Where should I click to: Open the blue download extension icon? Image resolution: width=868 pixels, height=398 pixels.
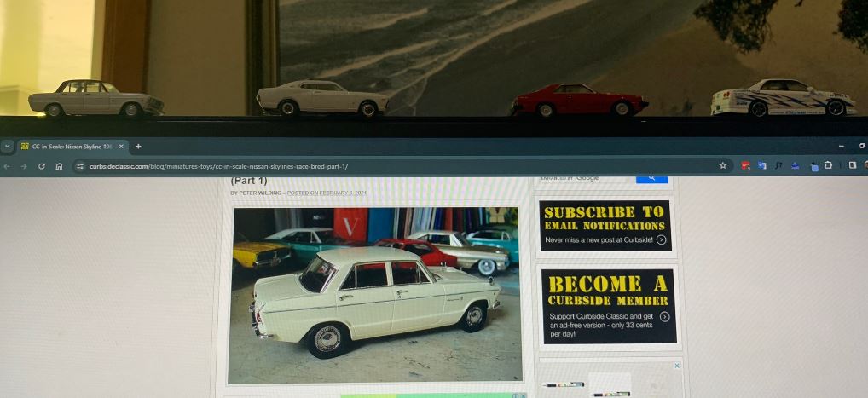point(796,165)
